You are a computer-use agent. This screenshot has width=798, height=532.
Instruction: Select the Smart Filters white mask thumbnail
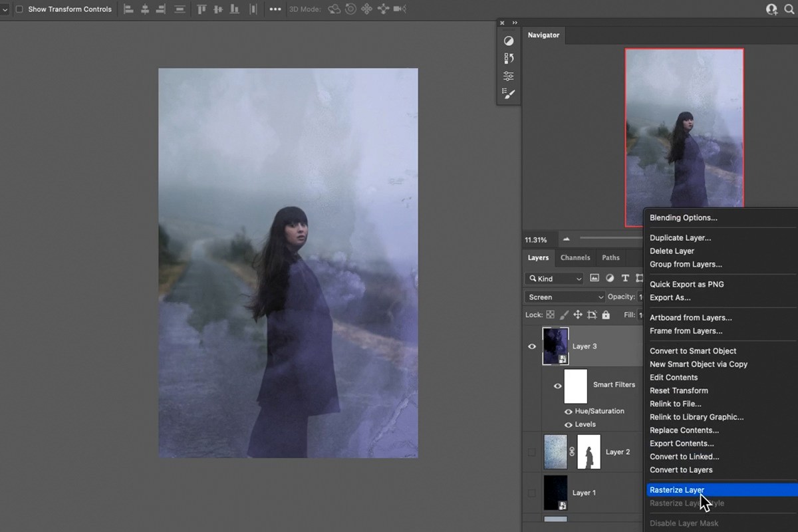pyautogui.click(x=576, y=386)
